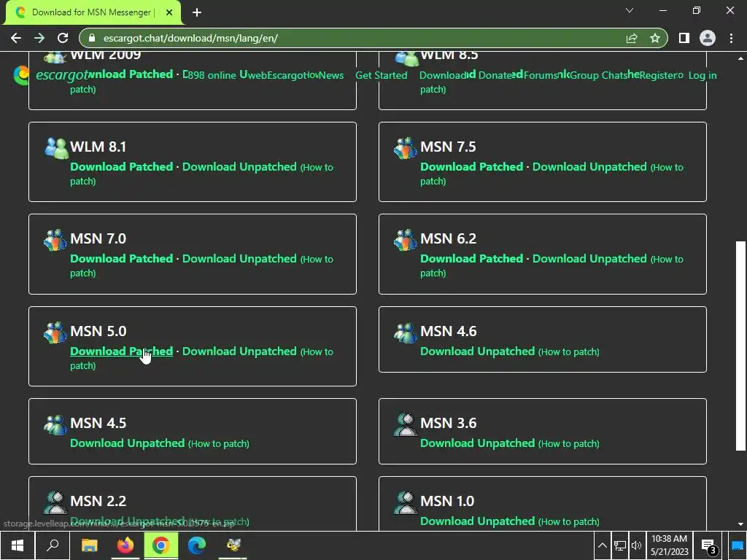Click the MSN 4.5 messenger icon
The height and width of the screenshot is (560, 747).
point(55,424)
